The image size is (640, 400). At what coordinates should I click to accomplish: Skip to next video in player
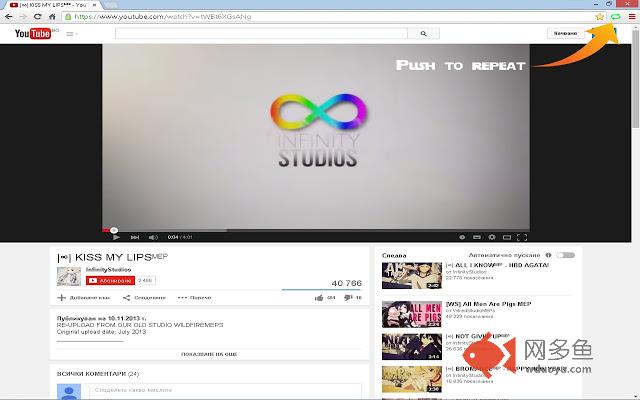(135, 237)
